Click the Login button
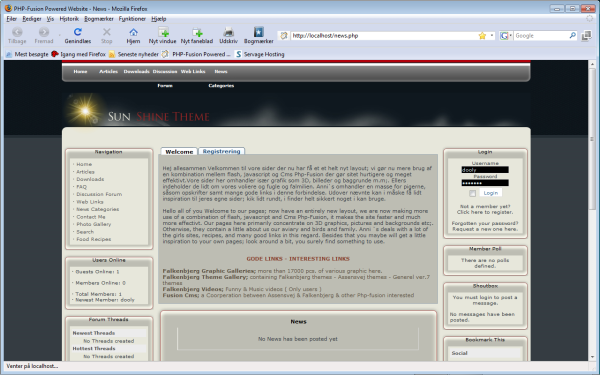The height and width of the screenshot is (375, 600). click(491, 193)
